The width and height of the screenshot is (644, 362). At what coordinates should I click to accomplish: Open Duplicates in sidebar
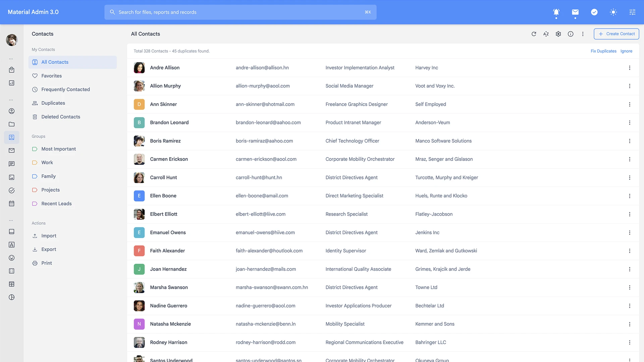tap(72, 103)
